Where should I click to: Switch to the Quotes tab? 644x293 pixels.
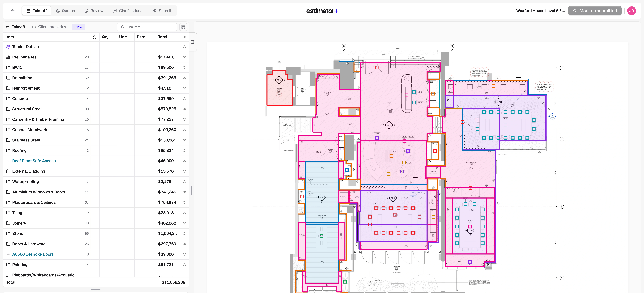[x=65, y=11]
